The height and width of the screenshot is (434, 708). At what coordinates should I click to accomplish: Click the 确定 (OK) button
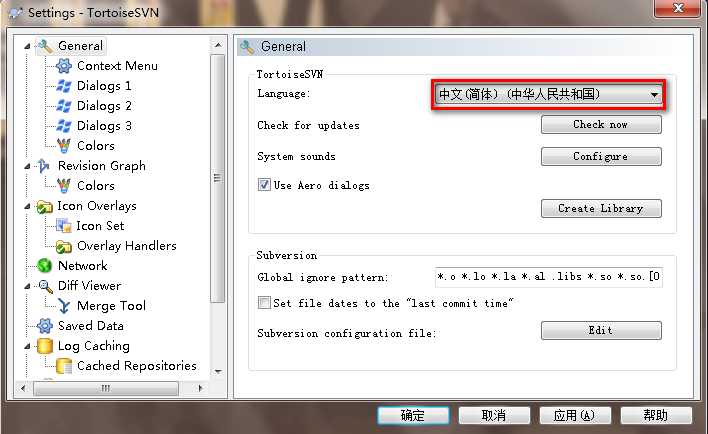[x=413, y=415]
